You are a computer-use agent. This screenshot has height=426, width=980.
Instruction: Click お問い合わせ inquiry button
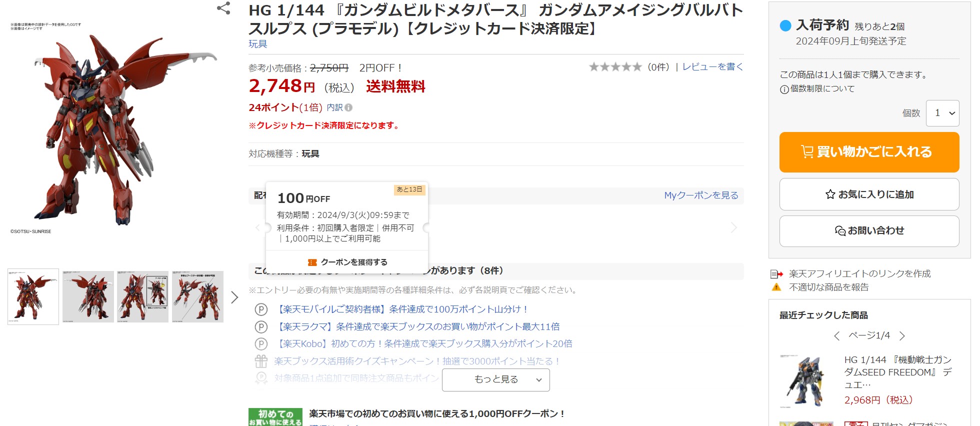pyautogui.click(x=869, y=231)
